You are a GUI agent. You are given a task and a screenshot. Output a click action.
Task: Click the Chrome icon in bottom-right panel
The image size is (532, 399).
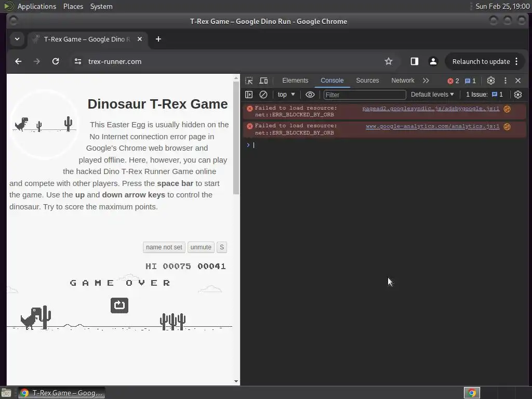[x=472, y=393]
